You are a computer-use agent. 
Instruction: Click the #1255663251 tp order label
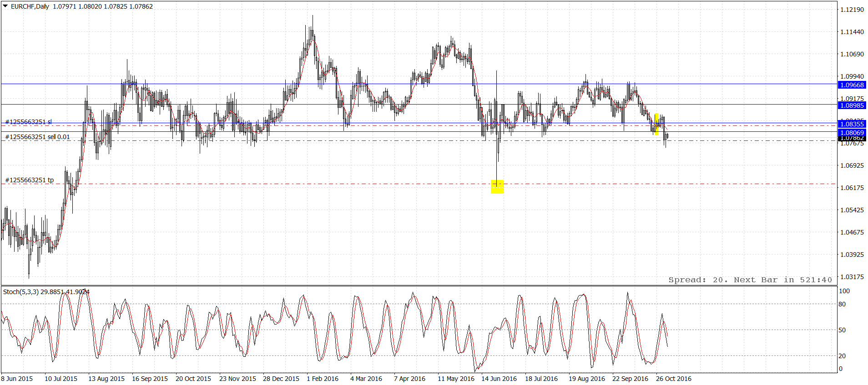tap(30, 180)
